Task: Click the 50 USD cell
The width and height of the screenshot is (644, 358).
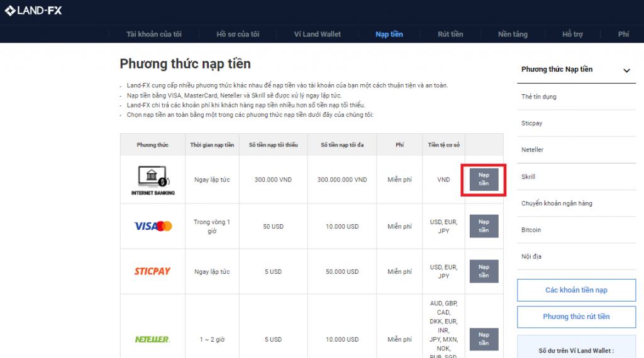Action: tap(273, 226)
